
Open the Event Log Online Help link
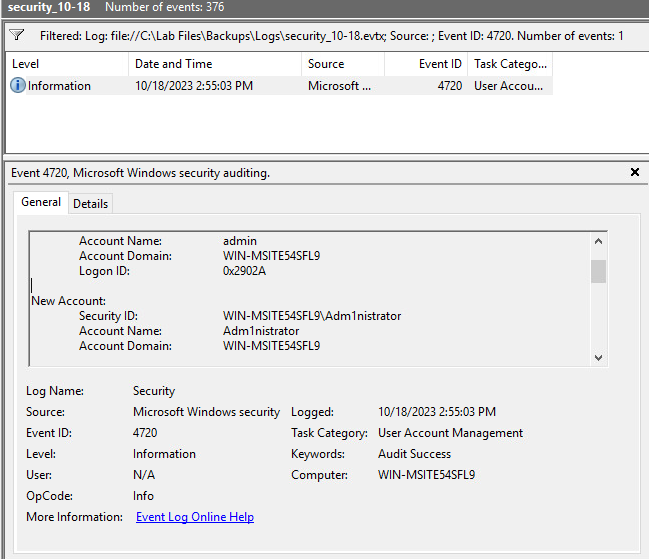pyautogui.click(x=195, y=517)
